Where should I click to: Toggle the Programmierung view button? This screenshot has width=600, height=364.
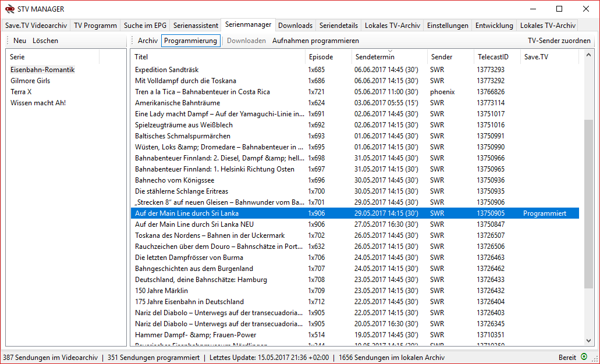tap(190, 41)
